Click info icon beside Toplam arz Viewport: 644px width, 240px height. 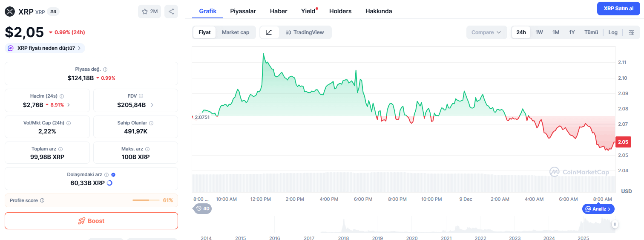[60, 149]
